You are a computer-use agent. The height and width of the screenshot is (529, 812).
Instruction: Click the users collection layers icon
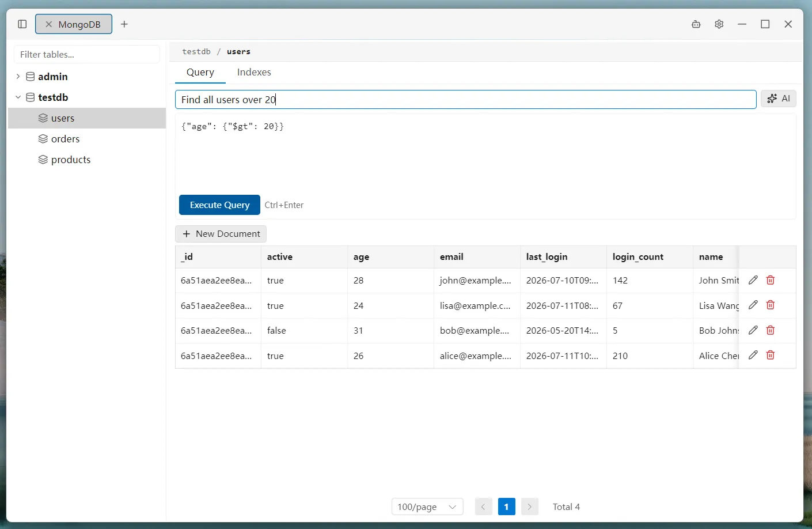point(43,118)
